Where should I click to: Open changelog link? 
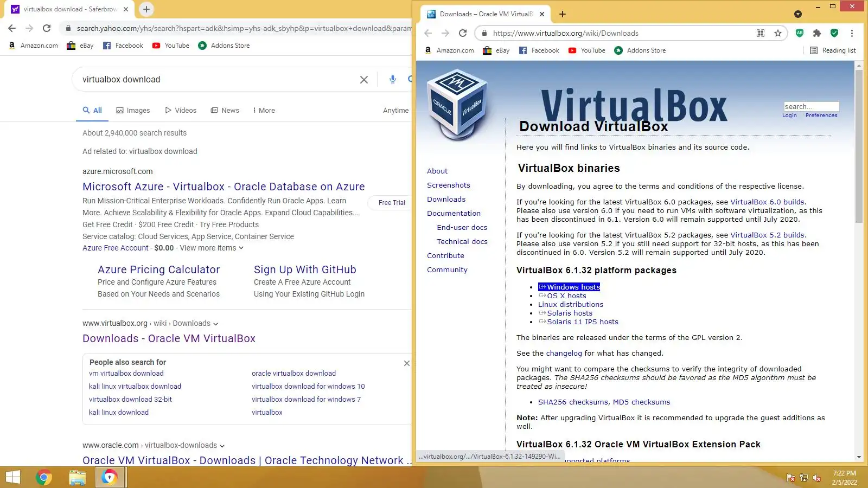pyautogui.click(x=564, y=353)
